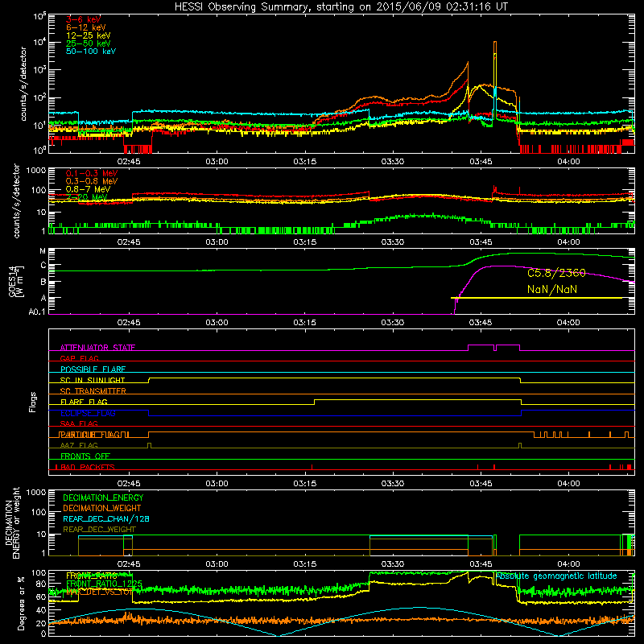Click the DECIMATION ENERGY or weight axis label
Screen dimensions: 644x644
(x=12, y=523)
